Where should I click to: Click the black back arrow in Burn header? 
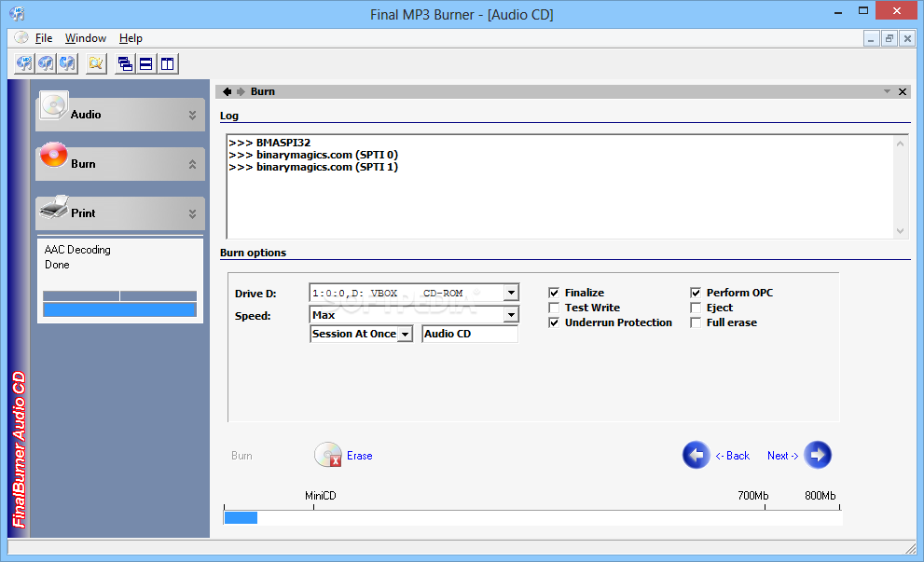pos(227,91)
